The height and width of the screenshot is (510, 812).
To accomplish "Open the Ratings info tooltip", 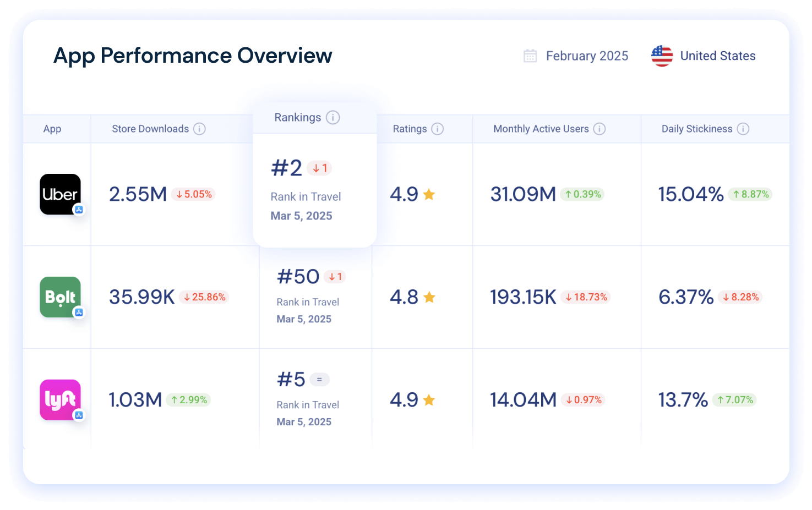I will [x=437, y=129].
